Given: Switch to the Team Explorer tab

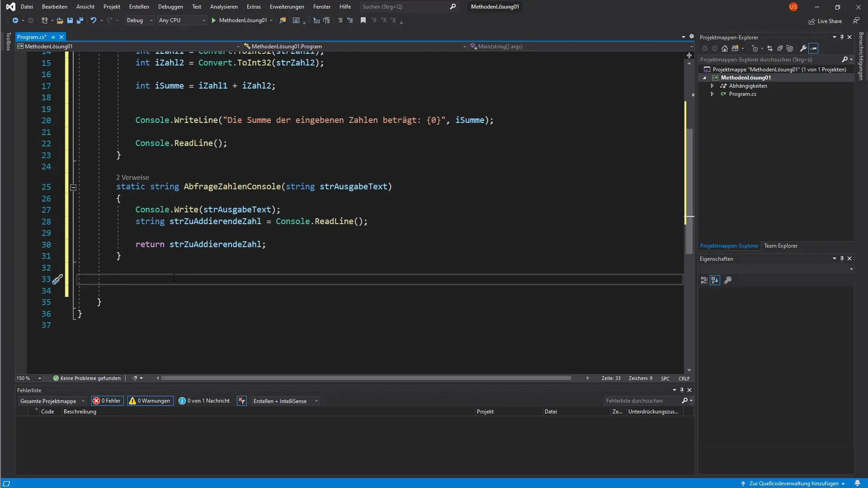Looking at the screenshot, I should click(x=781, y=246).
